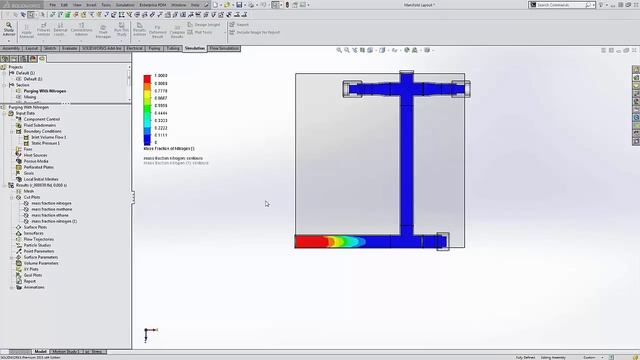Collapse the Results node
The height and width of the screenshot is (360, 640).
click(x=4, y=185)
